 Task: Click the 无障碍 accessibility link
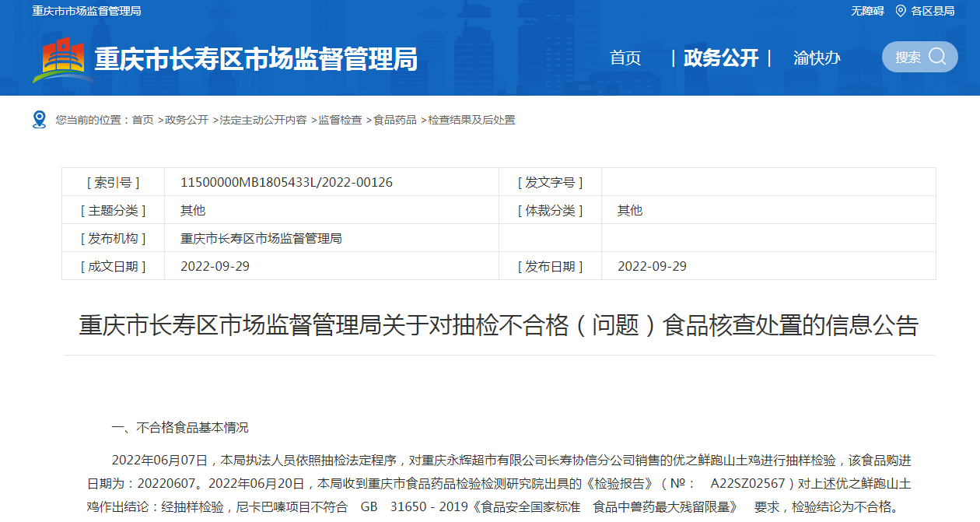[x=867, y=11]
